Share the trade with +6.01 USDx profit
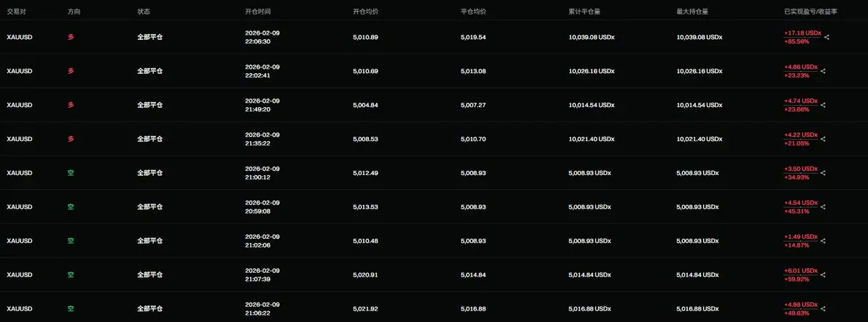 pos(823,275)
